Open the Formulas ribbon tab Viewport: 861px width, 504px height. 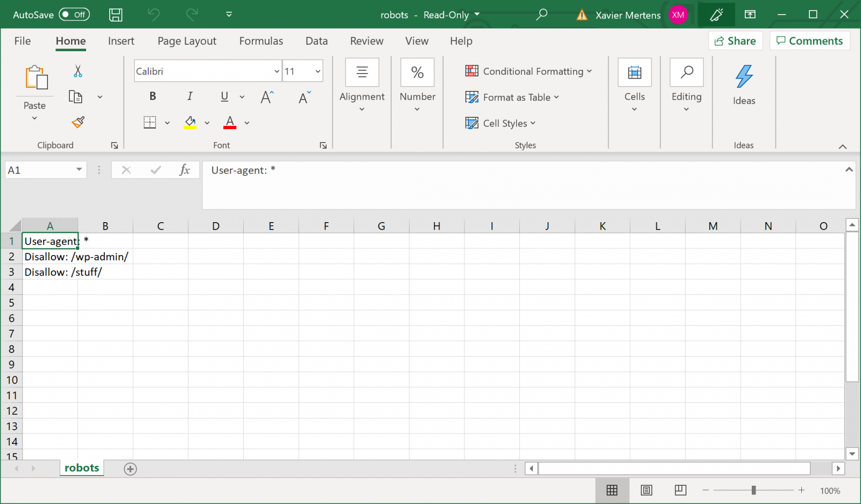click(261, 41)
